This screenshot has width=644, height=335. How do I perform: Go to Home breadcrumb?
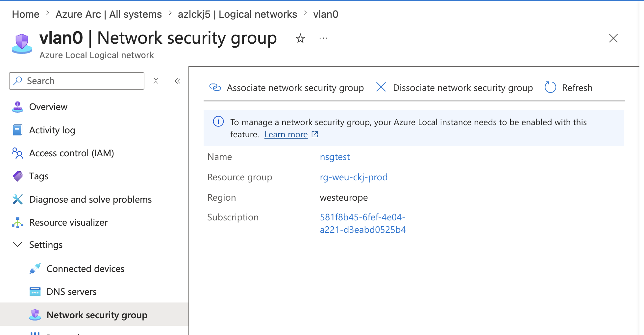26,14
